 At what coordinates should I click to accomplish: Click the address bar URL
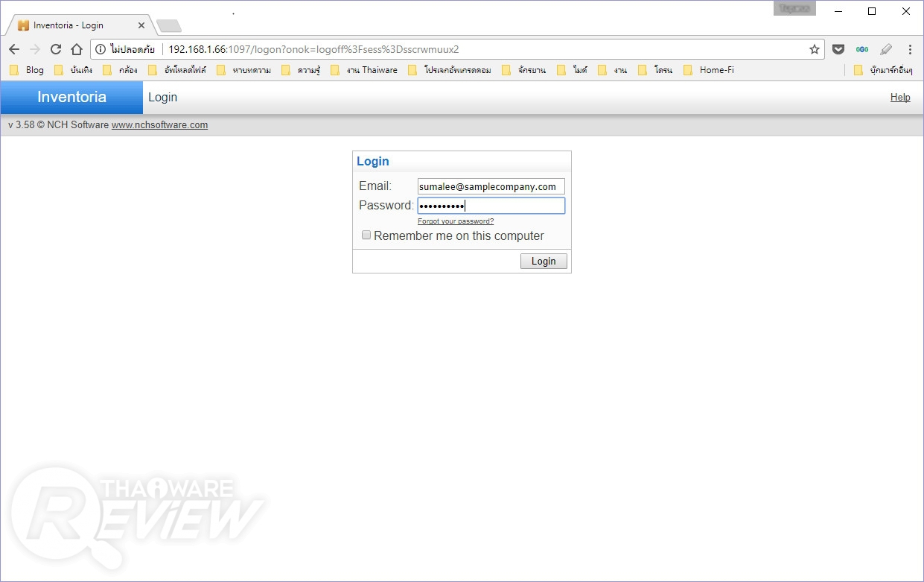313,49
